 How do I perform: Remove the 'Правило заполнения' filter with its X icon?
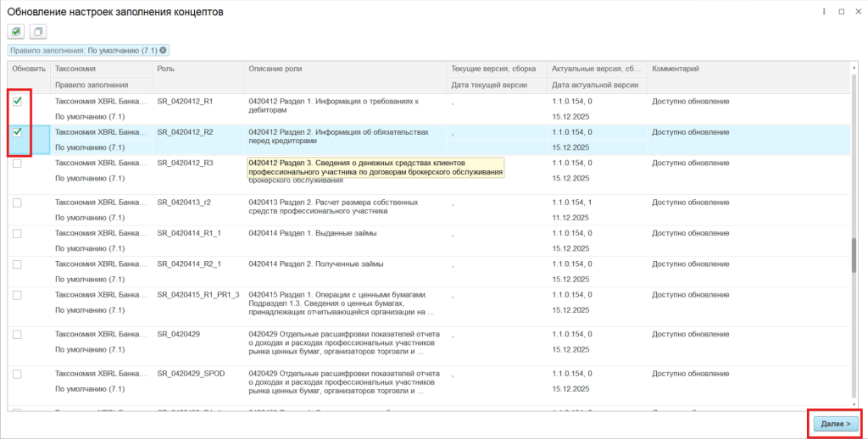point(164,51)
